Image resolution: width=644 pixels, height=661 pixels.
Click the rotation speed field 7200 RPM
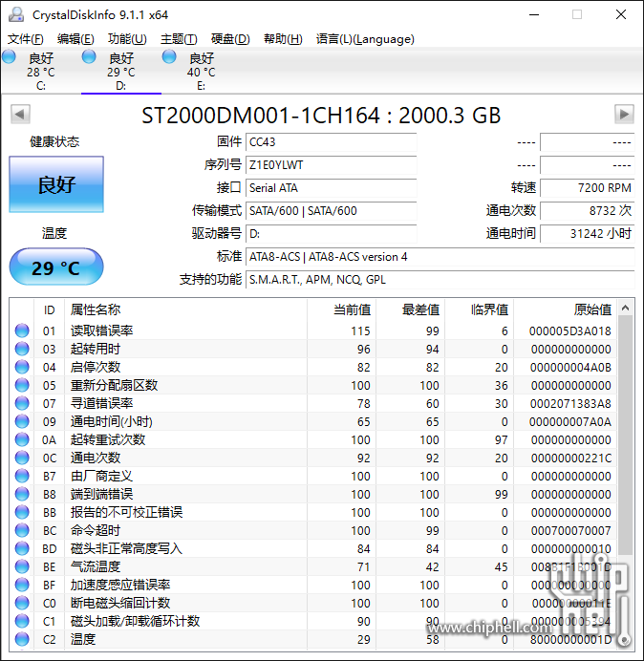[x=587, y=187]
